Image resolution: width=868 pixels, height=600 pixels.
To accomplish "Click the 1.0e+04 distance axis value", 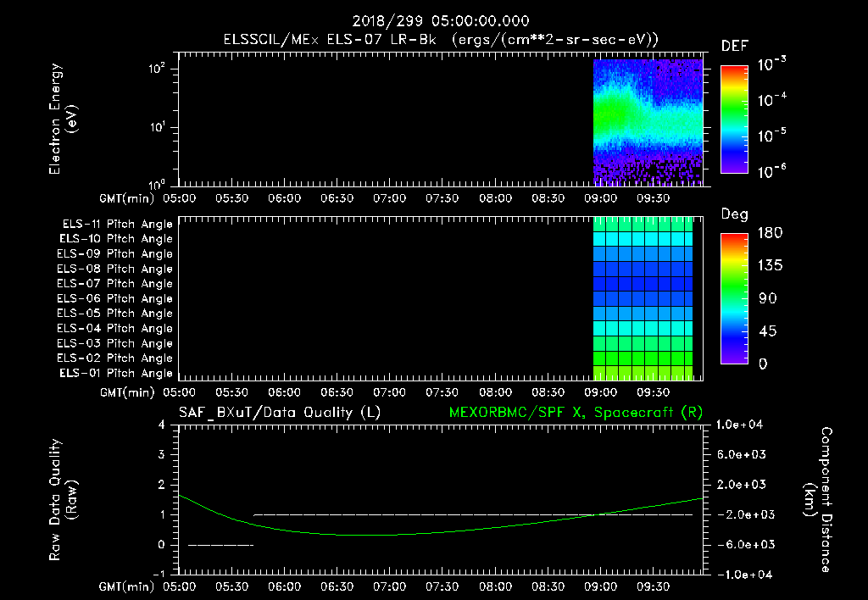I will [x=739, y=425].
